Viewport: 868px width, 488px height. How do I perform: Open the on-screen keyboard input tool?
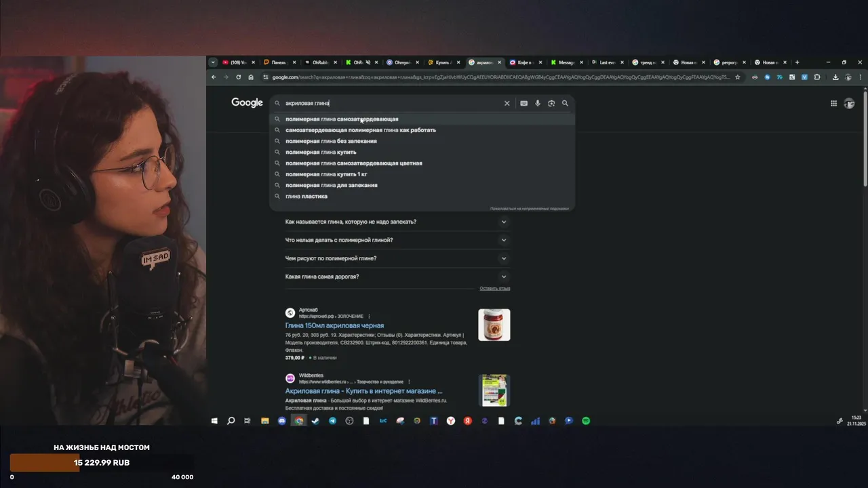524,103
